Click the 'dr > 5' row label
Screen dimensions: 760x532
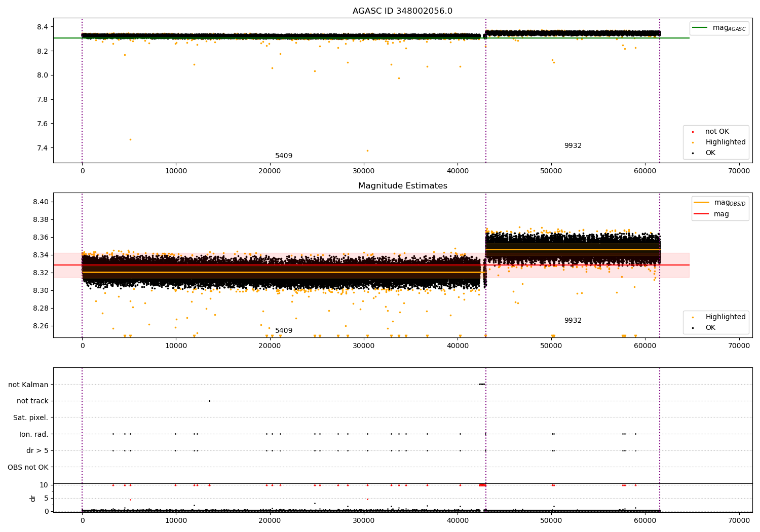click(x=37, y=451)
